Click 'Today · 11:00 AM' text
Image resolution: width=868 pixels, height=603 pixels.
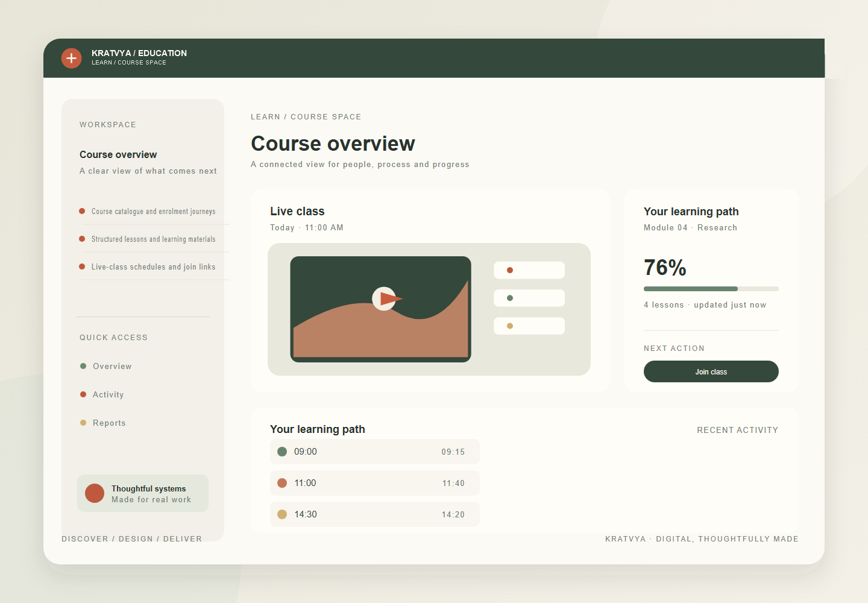[x=307, y=227]
